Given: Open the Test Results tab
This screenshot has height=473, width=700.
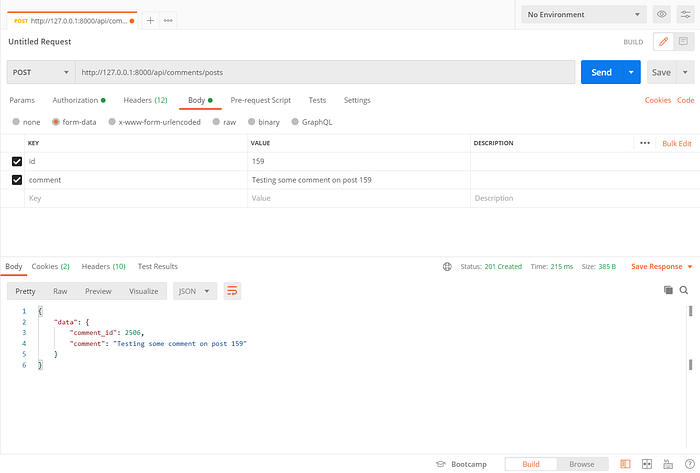Looking at the screenshot, I should click(158, 266).
